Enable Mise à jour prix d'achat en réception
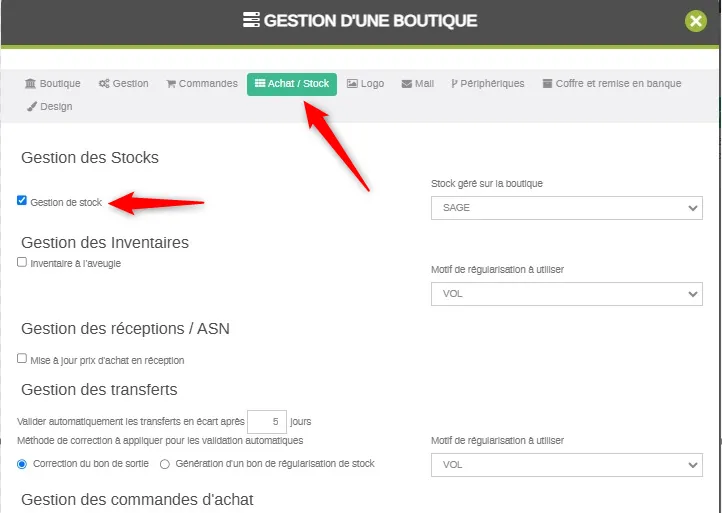 click(22, 358)
